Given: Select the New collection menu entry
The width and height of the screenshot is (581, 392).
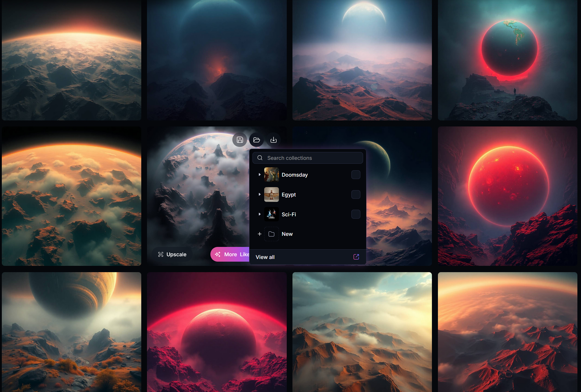Looking at the screenshot, I should pyautogui.click(x=287, y=234).
